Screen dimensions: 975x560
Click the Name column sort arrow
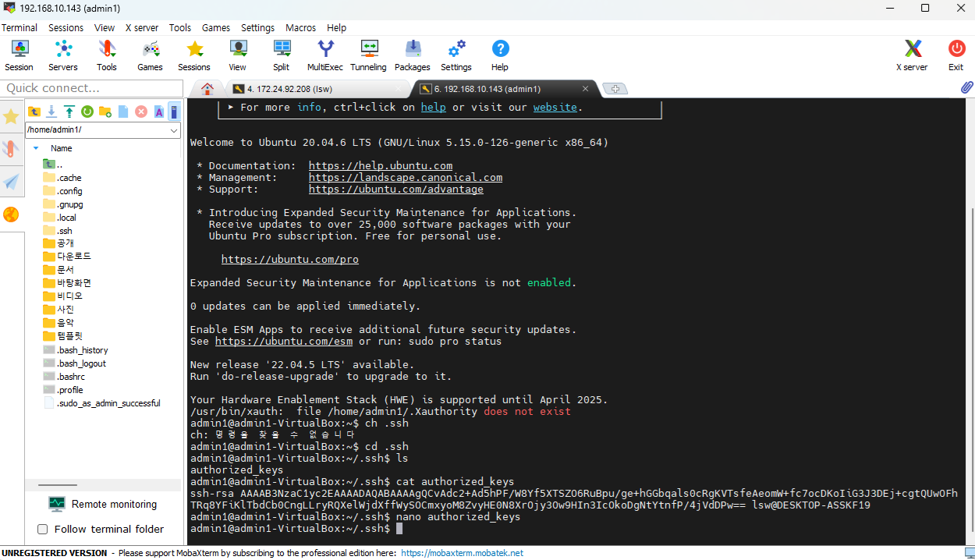(35, 148)
